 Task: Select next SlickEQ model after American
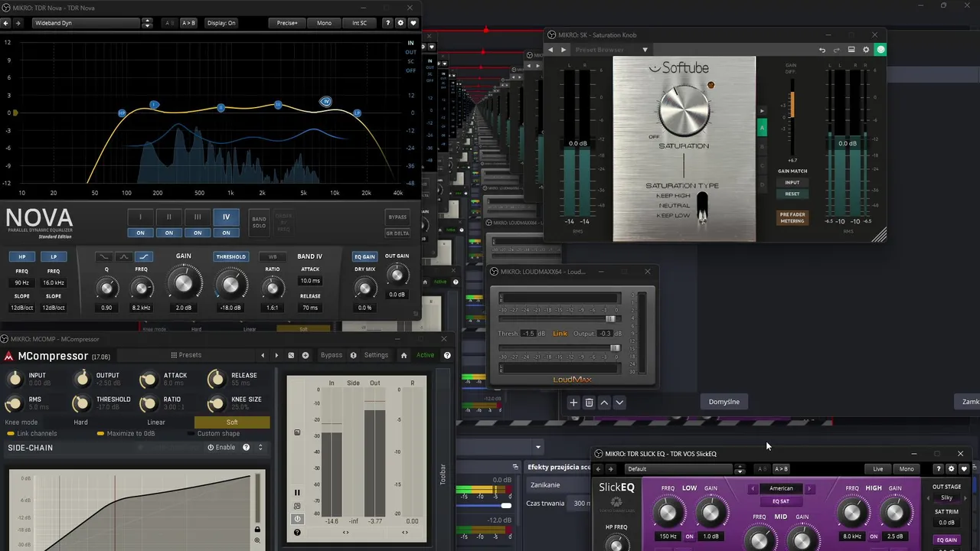(809, 488)
